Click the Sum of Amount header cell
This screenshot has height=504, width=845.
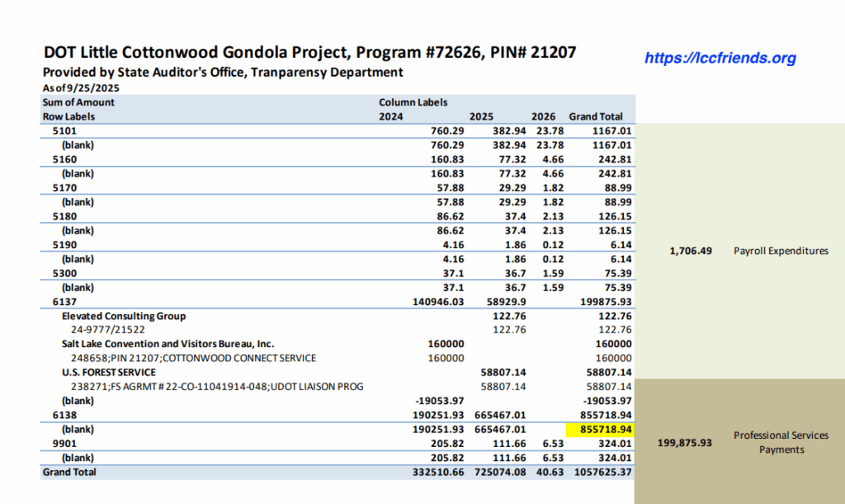pos(78,103)
